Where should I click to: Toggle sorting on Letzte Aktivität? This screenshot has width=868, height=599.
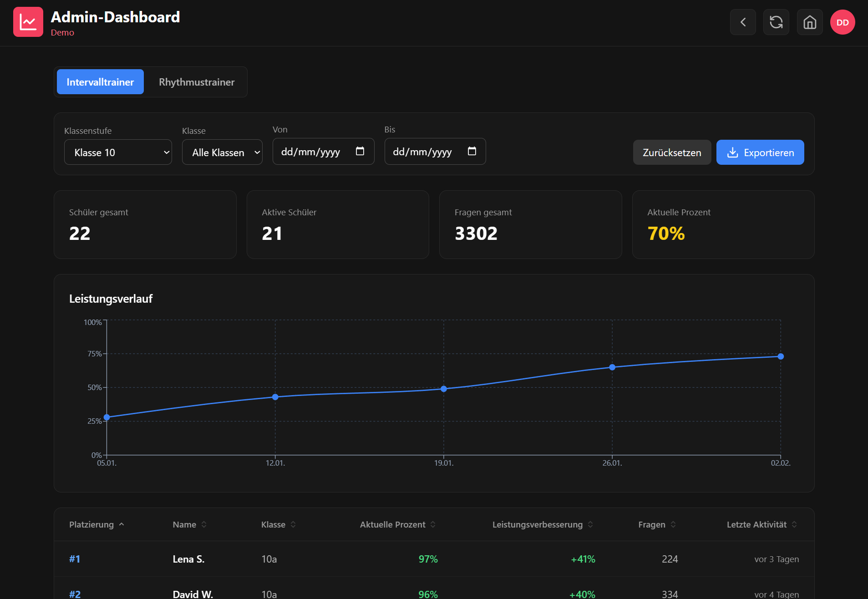(795, 524)
